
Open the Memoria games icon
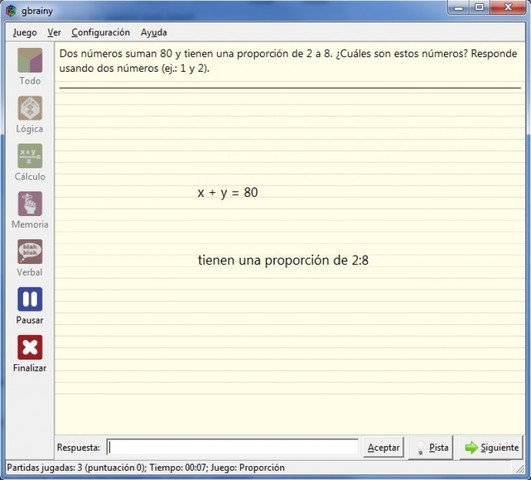(x=30, y=204)
